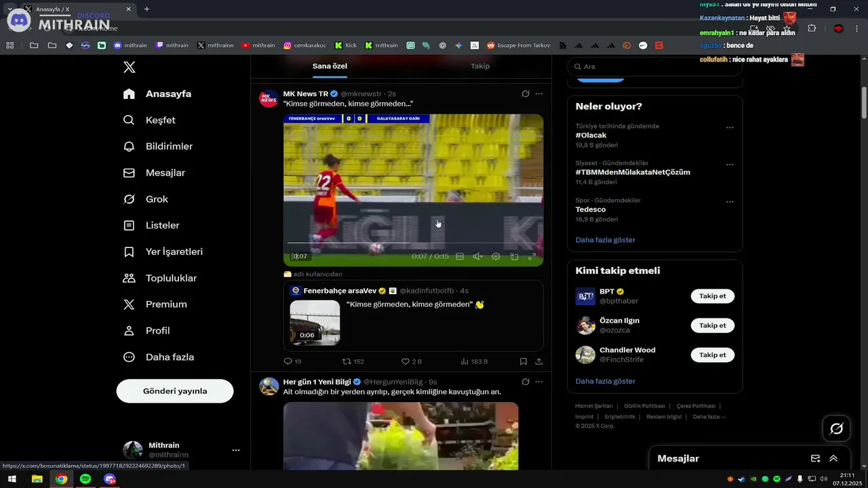The image size is (868, 488).
Task: Open Mesajlar in the left sidebar
Action: 154,173
